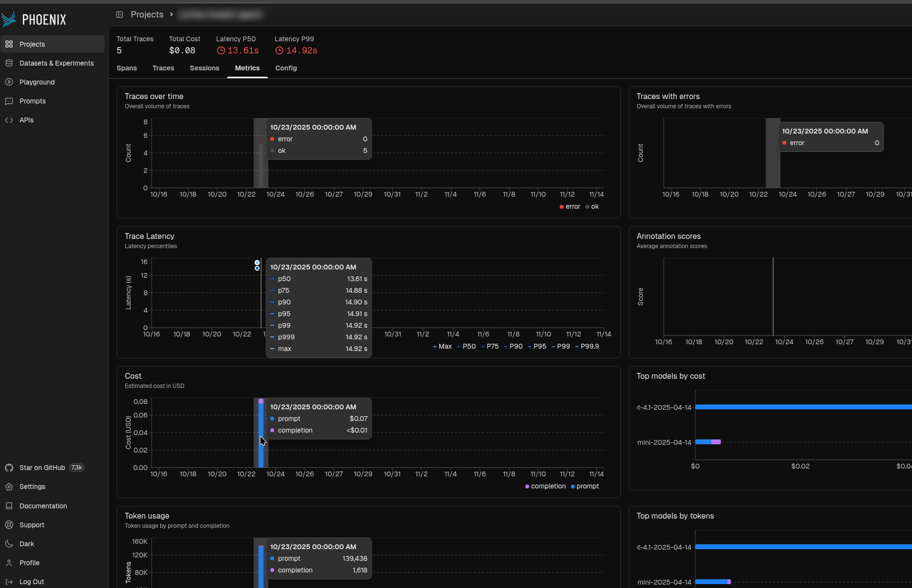Toggle the Dark theme mode
The image size is (912, 588).
click(x=27, y=544)
